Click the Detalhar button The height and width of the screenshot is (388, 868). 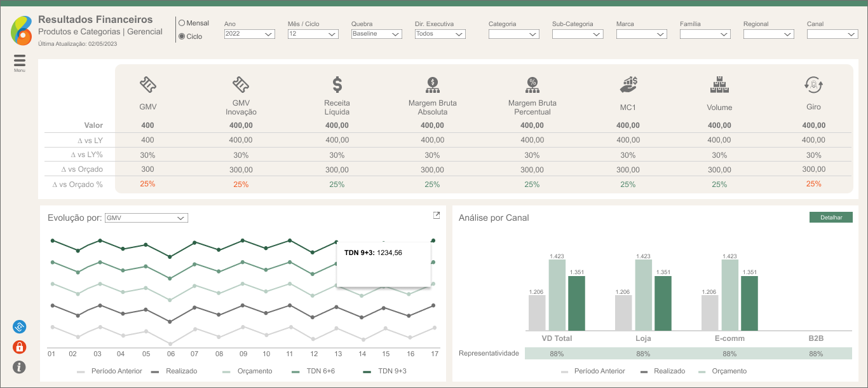coord(831,218)
